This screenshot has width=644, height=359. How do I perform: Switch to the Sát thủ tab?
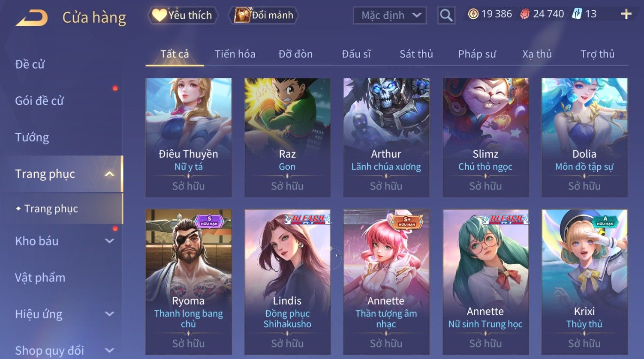pyautogui.click(x=416, y=54)
